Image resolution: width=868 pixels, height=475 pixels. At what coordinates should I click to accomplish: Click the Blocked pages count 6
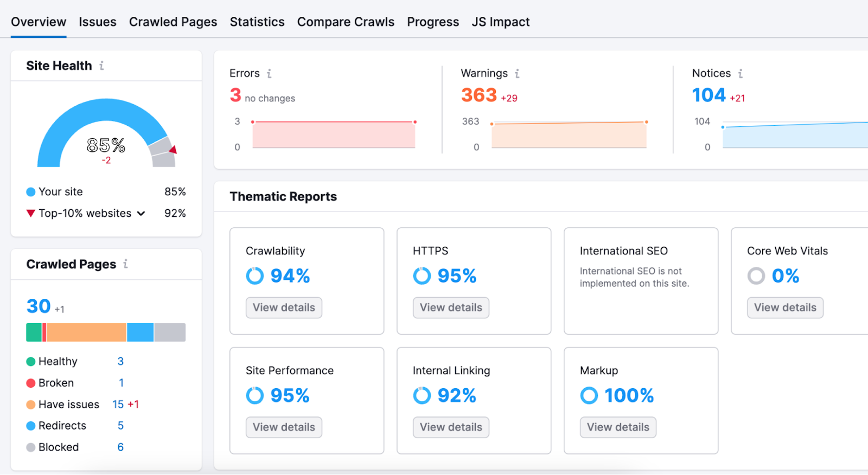point(120,447)
